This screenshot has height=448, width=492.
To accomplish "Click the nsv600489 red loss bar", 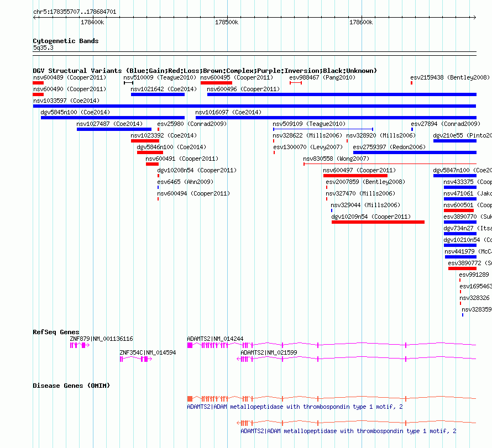I will point(38,83).
